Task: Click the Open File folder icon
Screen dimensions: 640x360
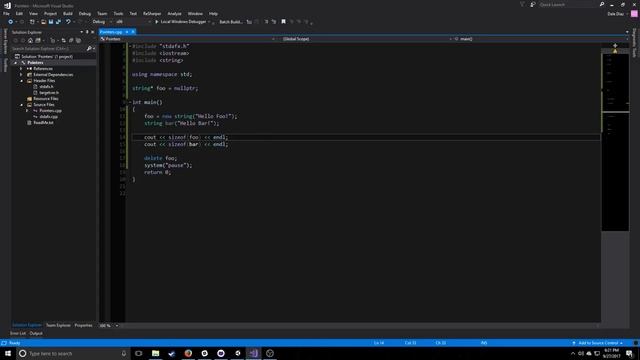Action: (x=43, y=22)
